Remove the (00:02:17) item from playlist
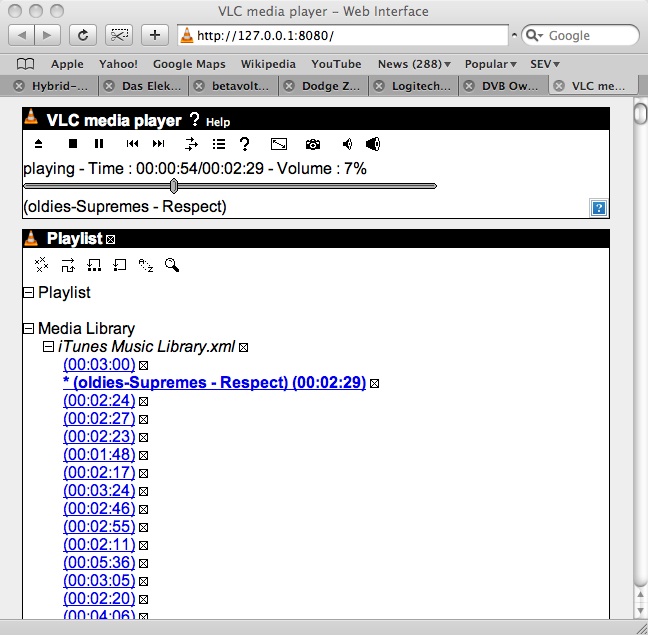The image size is (648, 635). (143, 473)
